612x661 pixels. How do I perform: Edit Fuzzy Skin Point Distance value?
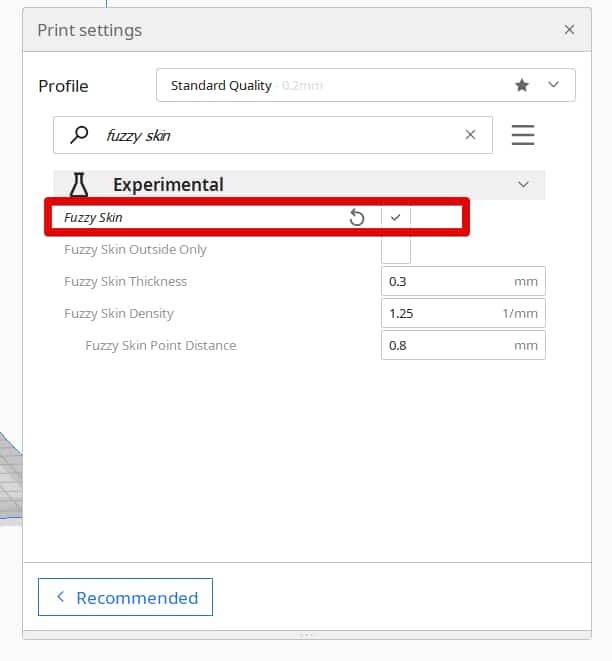pyautogui.click(x=463, y=345)
